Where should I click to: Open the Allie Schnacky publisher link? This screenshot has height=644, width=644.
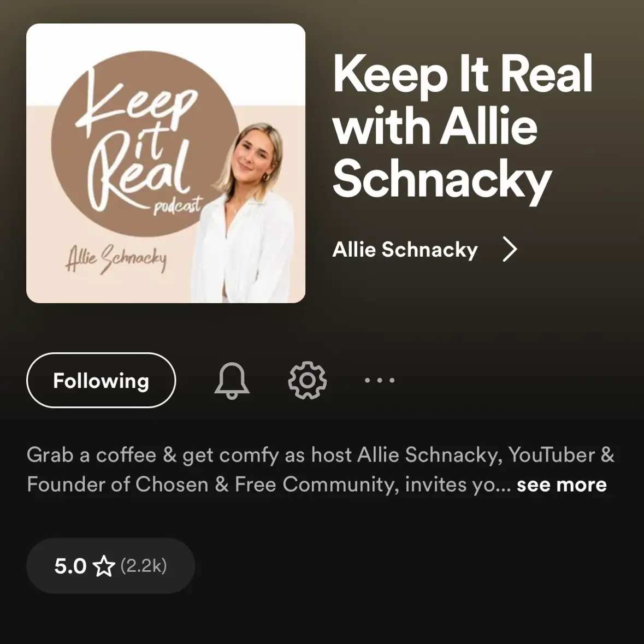pyautogui.click(x=405, y=249)
